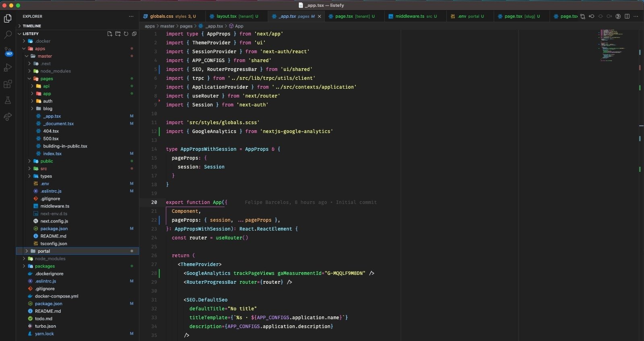Close the _app.tsx tab
The width and height of the screenshot is (644, 341).
click(x=320, y=17)
